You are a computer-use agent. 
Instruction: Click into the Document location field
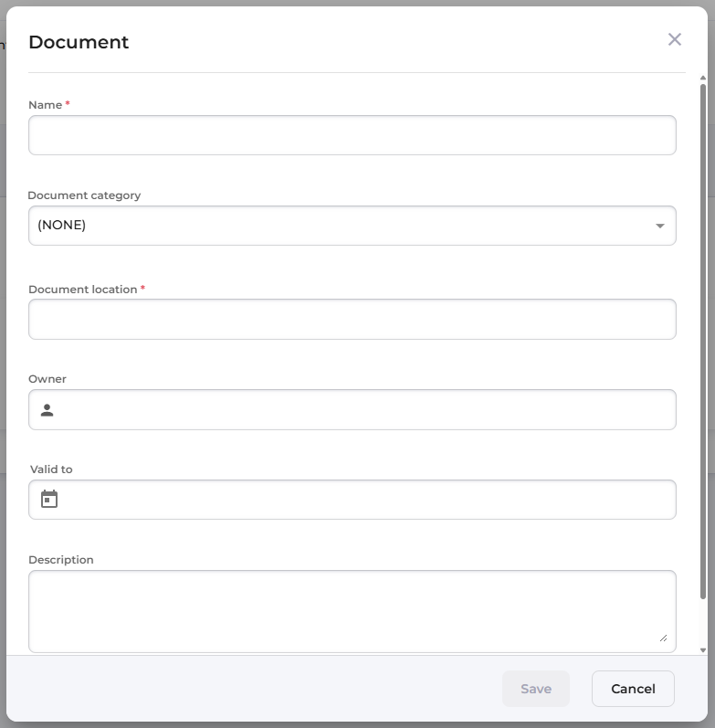click(352, 320)
